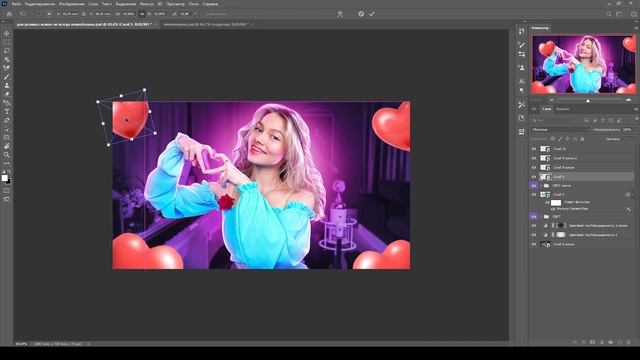This screenshot has width=640, height=360.
Task: Hide layer Слой 6
Action: click(533, 195)
